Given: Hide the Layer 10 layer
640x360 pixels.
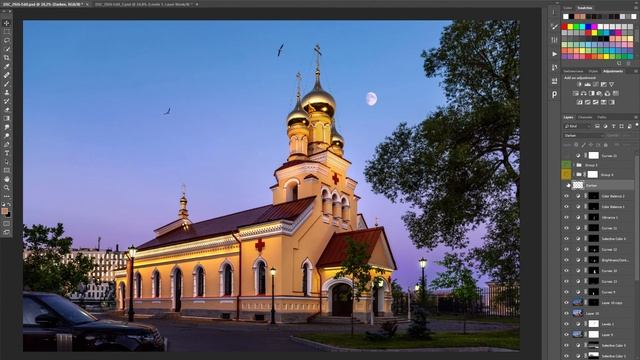Looking at the screenshot, I should [566, 313].
